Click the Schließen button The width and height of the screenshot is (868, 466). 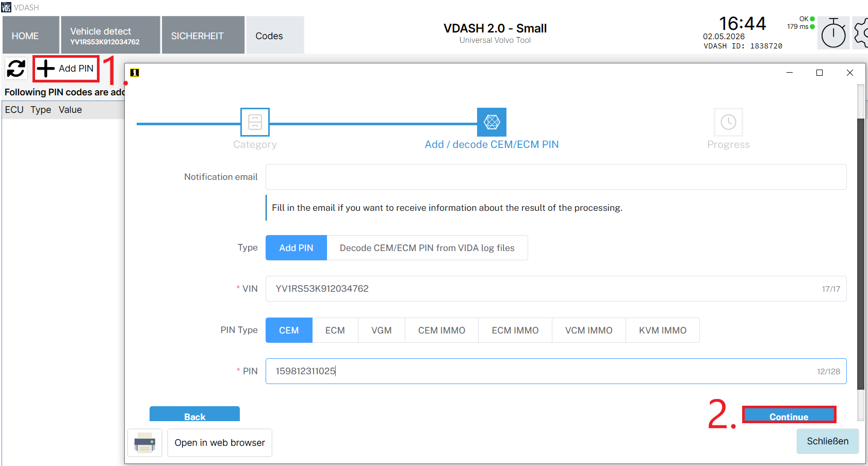pyautogui.click(x=828, y=441)
